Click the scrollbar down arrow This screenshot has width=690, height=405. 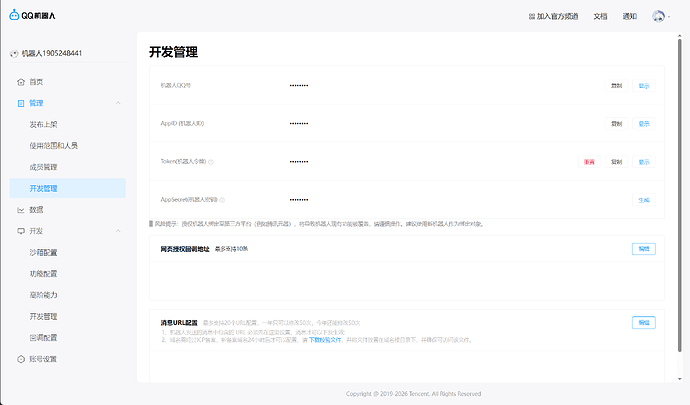click(x=679, y=379)
